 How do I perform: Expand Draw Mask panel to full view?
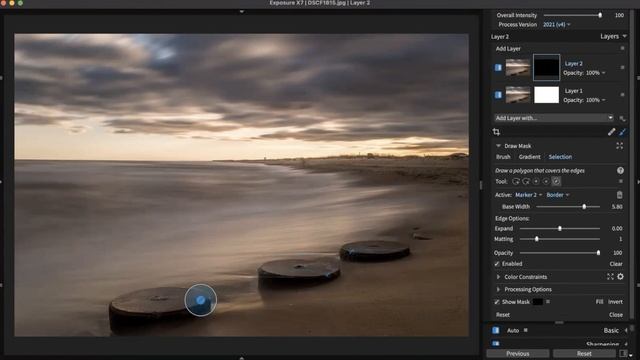point(620,146)
